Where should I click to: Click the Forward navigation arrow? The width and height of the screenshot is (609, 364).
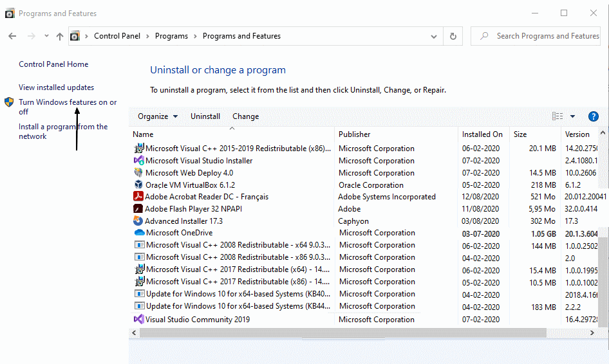pyautogui.click(x=32, y=36)
